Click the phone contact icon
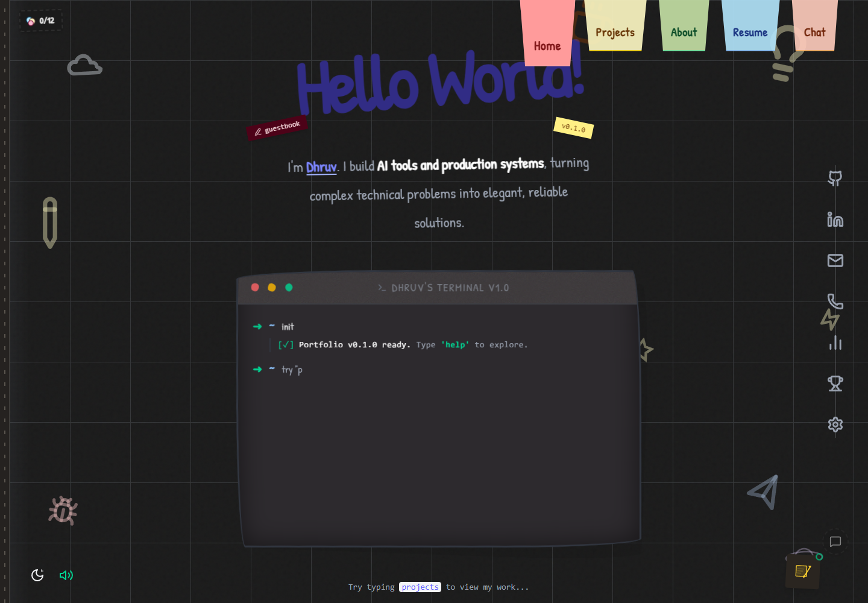Image resolution: width=868 pixels, height=603 pixels. point(835,301)
